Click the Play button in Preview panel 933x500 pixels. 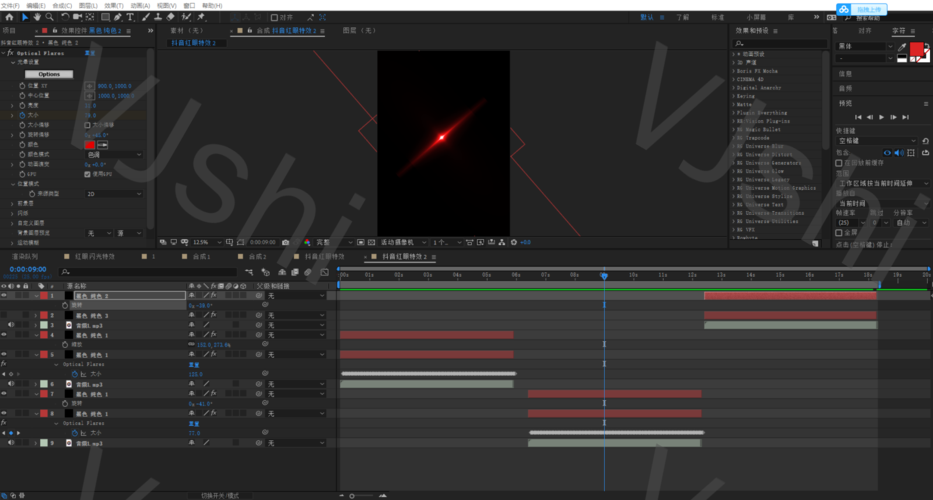point(881,117)
